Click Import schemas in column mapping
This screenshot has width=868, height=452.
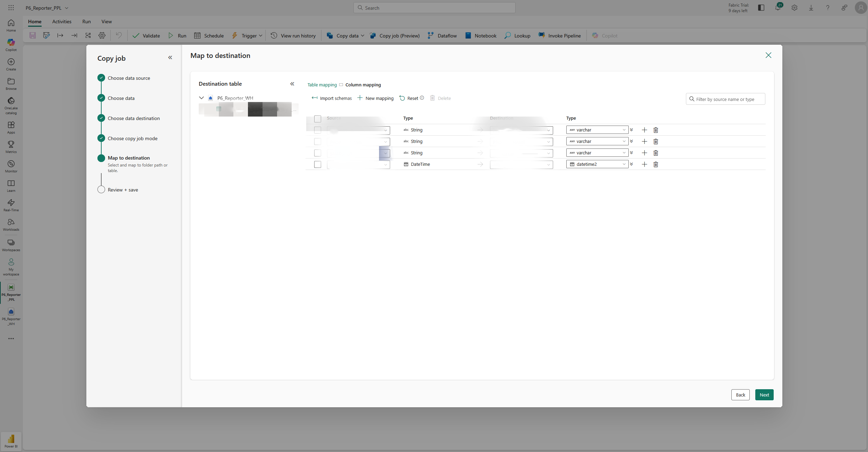[x=332, y=98]
